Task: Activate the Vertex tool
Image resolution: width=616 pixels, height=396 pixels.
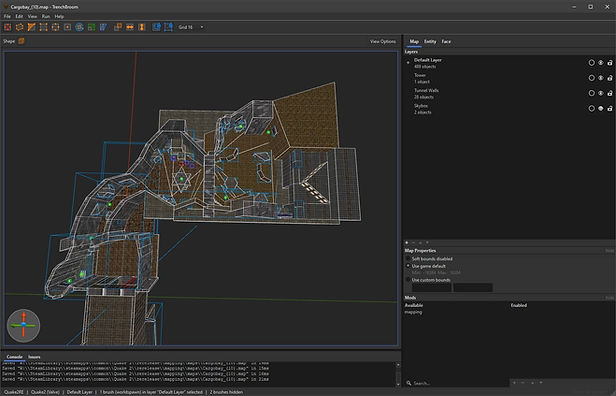Action: click(x=43, y=27)
